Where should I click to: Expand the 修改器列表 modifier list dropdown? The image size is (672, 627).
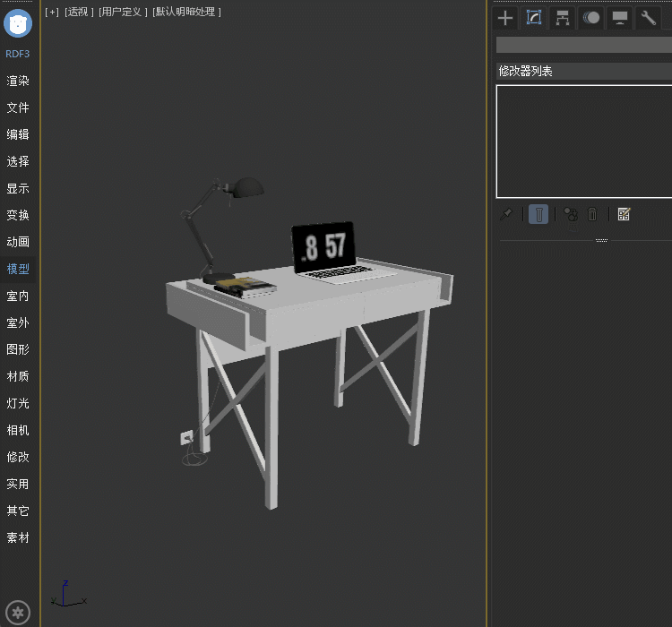pos(583,71)
